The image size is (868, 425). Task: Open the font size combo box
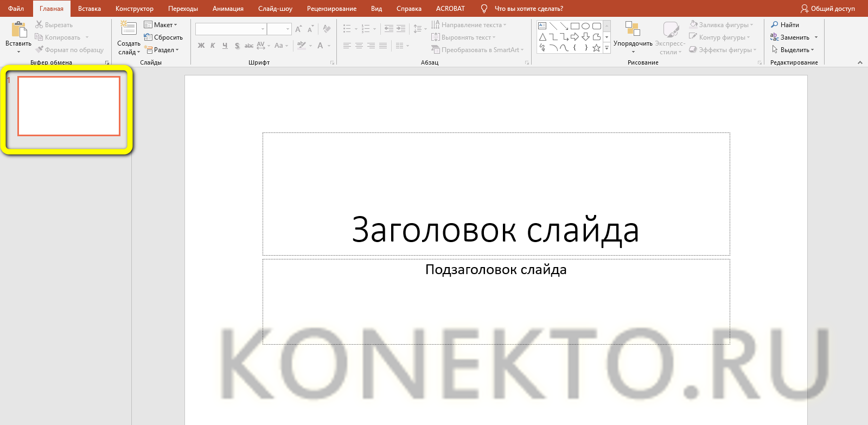(279, 29)
